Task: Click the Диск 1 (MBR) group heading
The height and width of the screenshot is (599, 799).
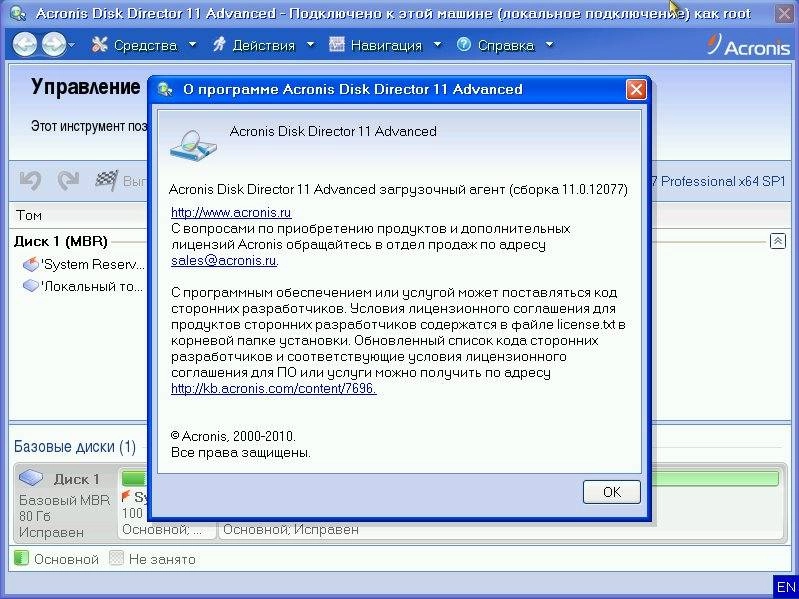Action: pyautogui.click(x=61, y=241)
